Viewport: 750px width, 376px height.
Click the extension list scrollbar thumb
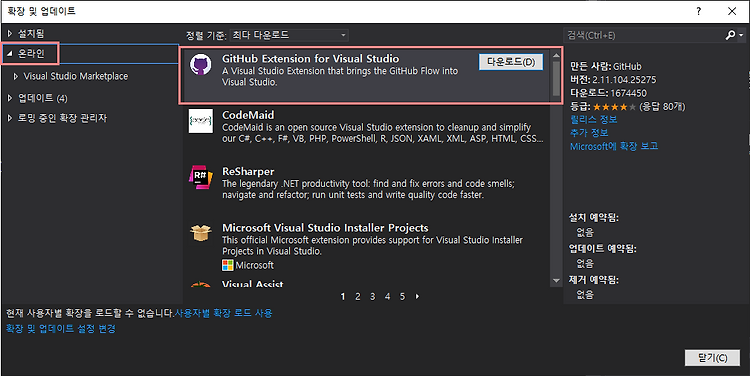[x=556, y=78]
